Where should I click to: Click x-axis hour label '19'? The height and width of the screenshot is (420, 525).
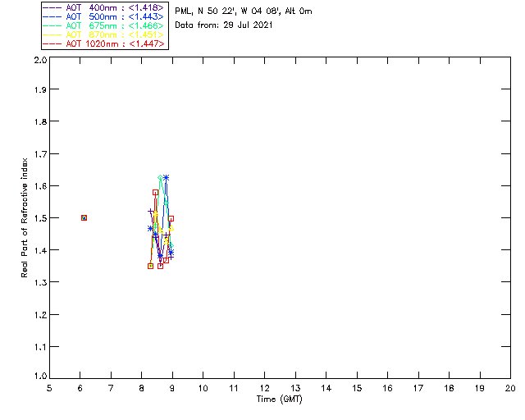coord(480,388)
